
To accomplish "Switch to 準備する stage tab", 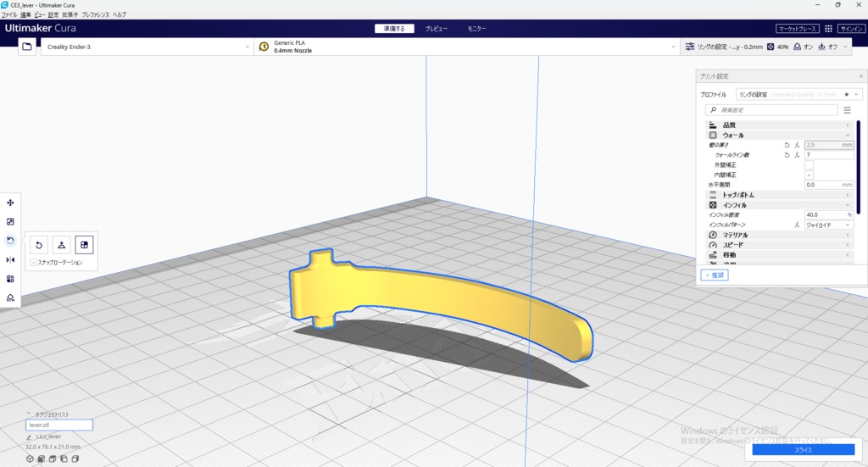I will [x=394, y=29].
